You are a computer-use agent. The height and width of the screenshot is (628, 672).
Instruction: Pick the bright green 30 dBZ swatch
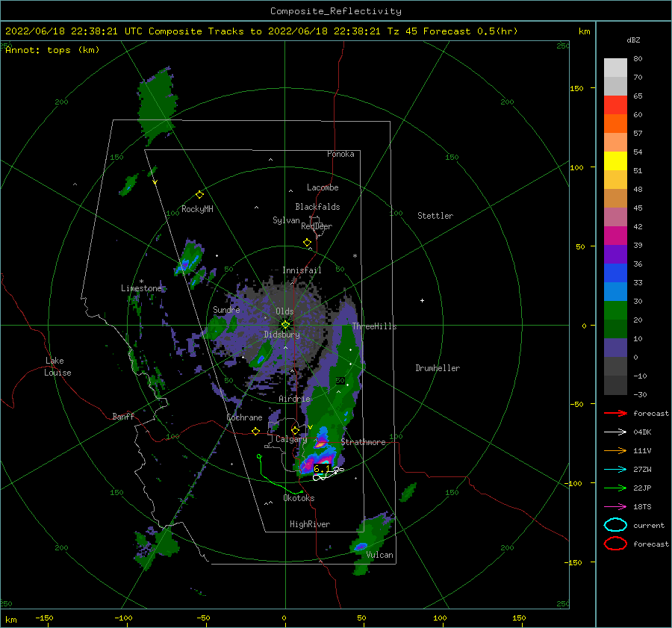coord(615,311)
